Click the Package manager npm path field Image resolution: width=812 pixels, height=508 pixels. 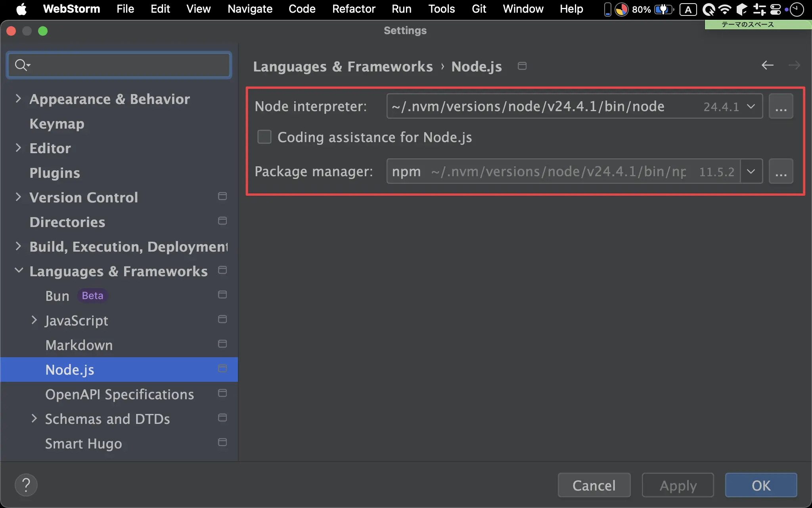pyautogui.click(x=563, y=171)
